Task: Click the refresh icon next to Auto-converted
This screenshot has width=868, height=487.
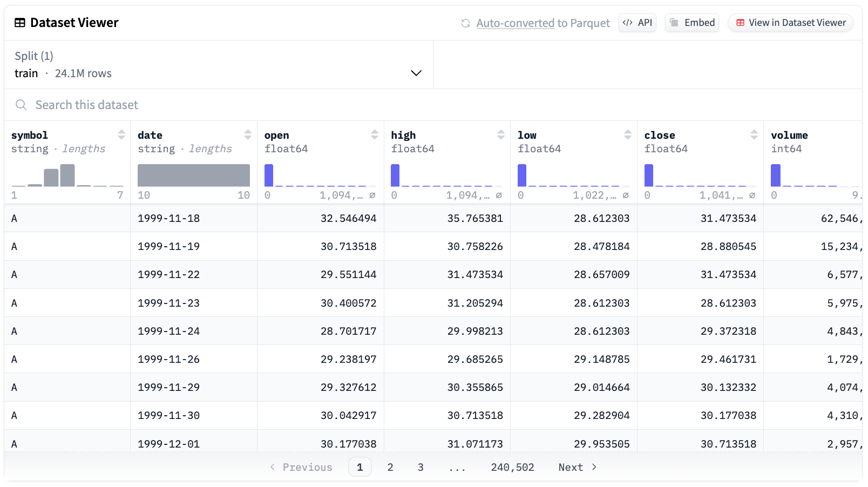Action: pos(465,23)
